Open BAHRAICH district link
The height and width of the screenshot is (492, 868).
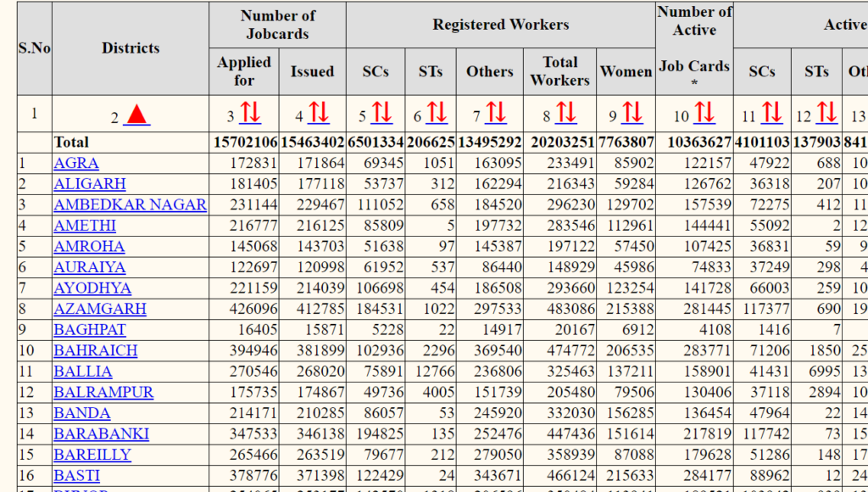coord(96,350)
